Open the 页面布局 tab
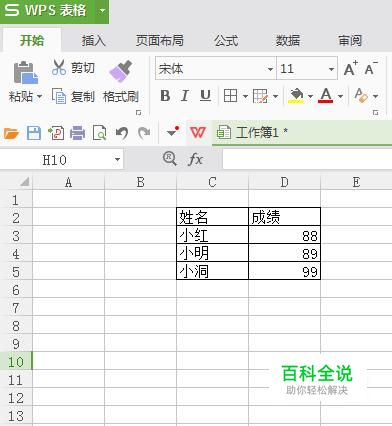392x426 pixels. tap(159, 41)
